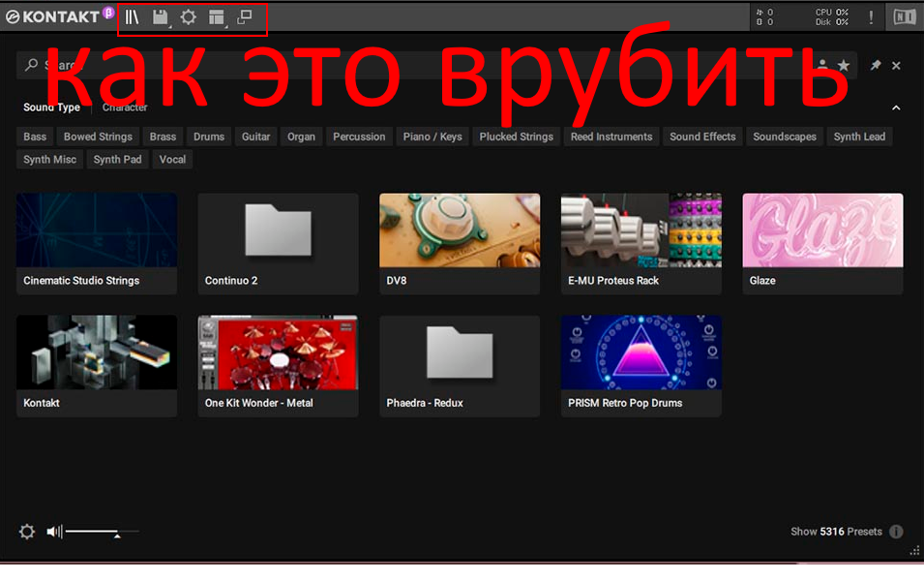Image resolution: width=924 pixels, height=581 pixels.
Task: Click the workspace layout panel icon
Action: coord(217,16)
